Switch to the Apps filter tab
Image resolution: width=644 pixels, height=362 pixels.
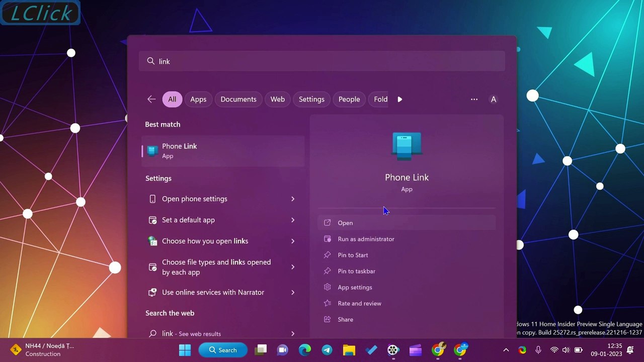198,99
